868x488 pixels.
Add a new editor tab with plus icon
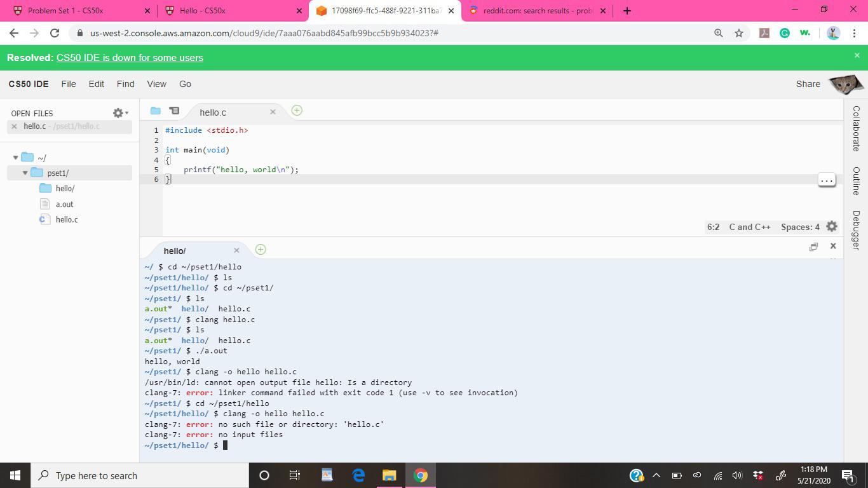pyautogui.click(x=297, y=111)
